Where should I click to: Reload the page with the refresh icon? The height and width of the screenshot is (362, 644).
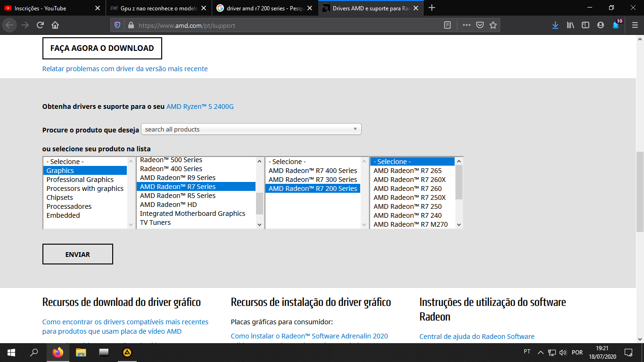pyautogui.click(x=40, y=25)
